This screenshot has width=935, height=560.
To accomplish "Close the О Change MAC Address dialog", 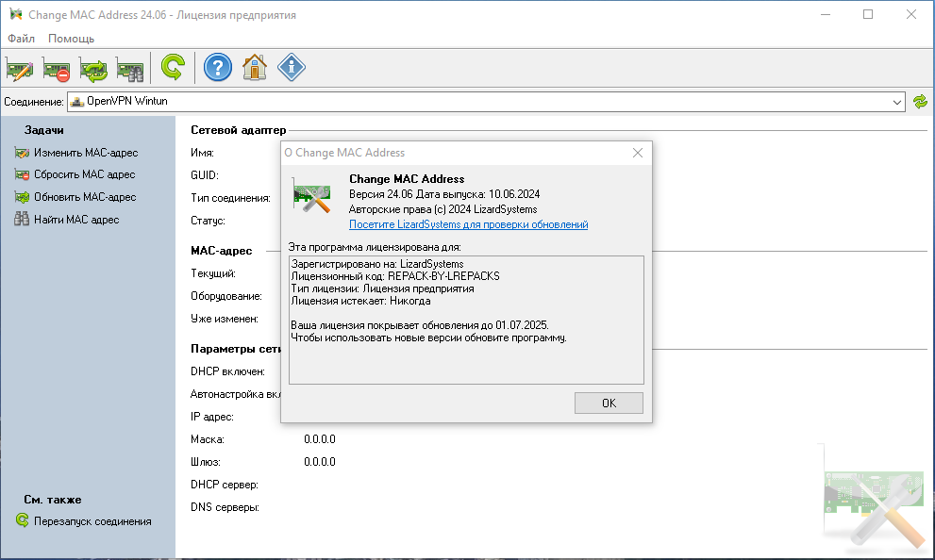I will click(638, 153).
